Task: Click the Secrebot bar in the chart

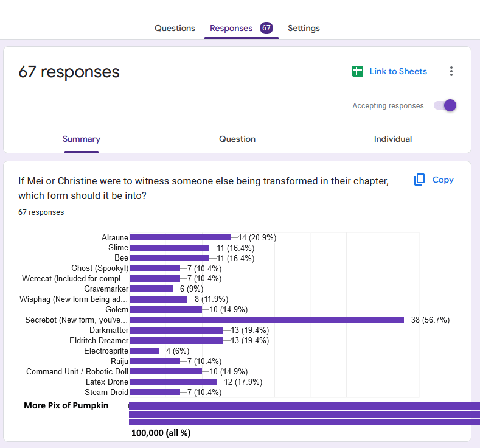Action: [x=266, y=320]
